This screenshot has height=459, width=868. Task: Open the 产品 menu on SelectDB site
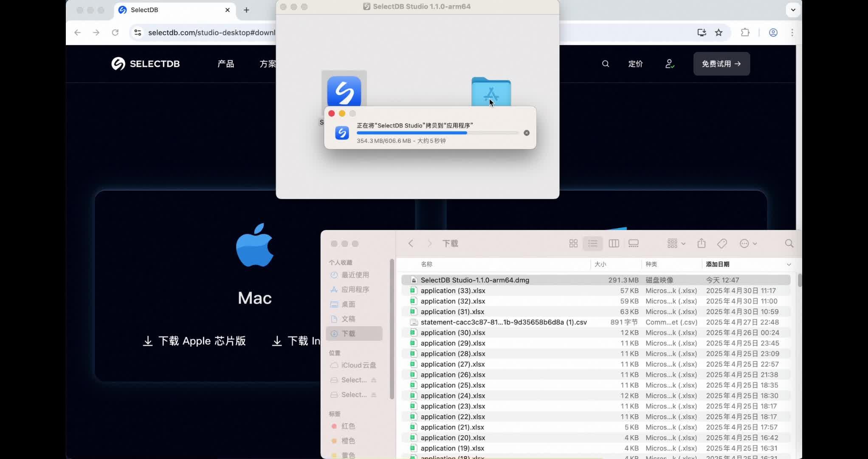[225, 64]
